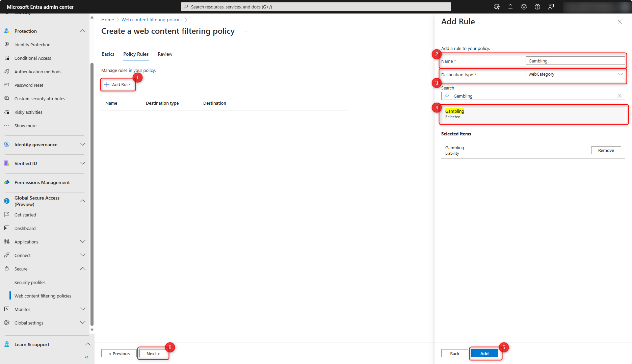Clear the Gambling search text
The height and width of the screenshot is (364, 632).
[x=620, y=96]
